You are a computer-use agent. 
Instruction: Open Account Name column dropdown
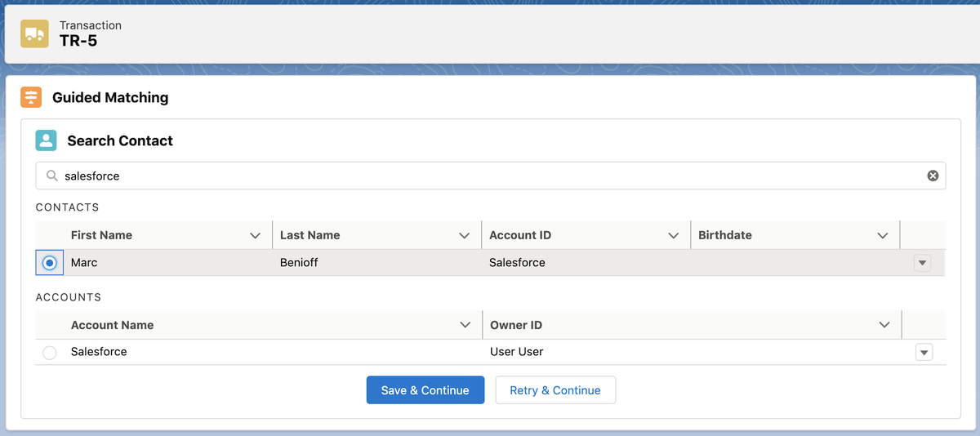pyautogui.click(x=465, y=325)
